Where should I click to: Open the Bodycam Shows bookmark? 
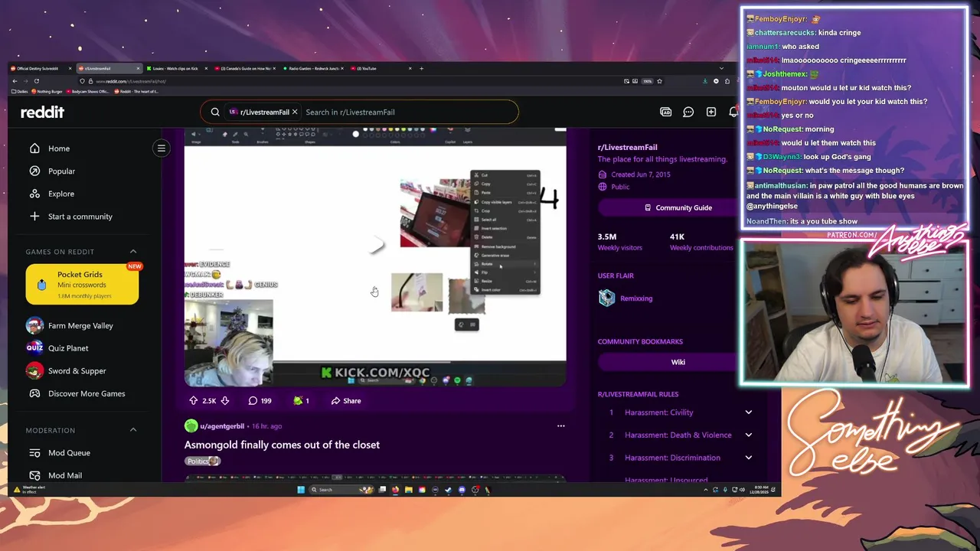pyautogui.click(x=88, y=92)
